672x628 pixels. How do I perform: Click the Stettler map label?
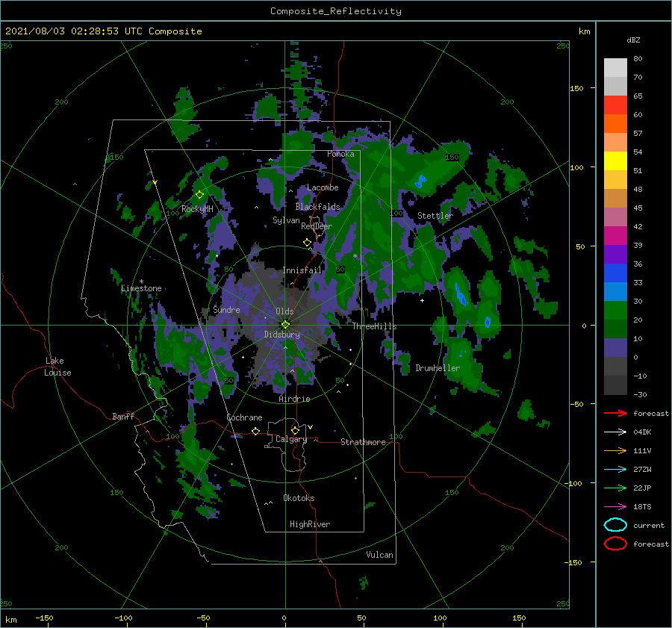[435, 216]
